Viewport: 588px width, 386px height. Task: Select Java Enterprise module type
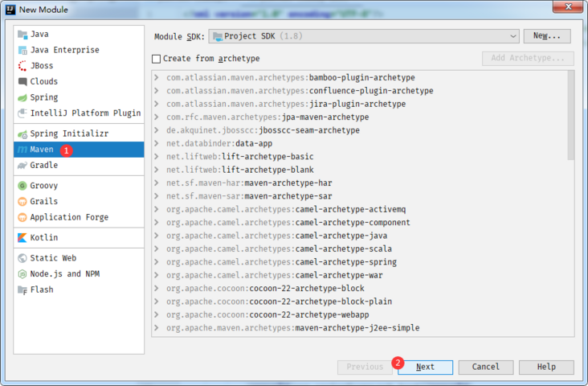64,50
